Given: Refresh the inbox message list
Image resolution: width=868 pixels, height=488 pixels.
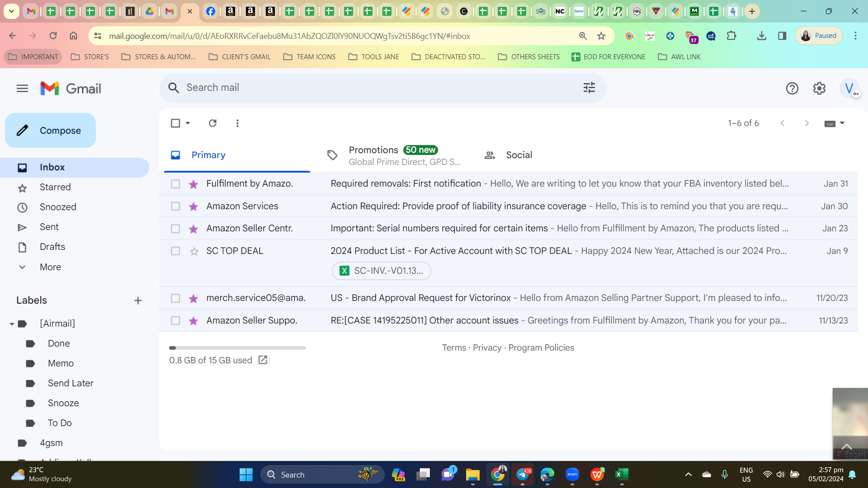Looking at the screenshot, I should (x=212, y=123).
